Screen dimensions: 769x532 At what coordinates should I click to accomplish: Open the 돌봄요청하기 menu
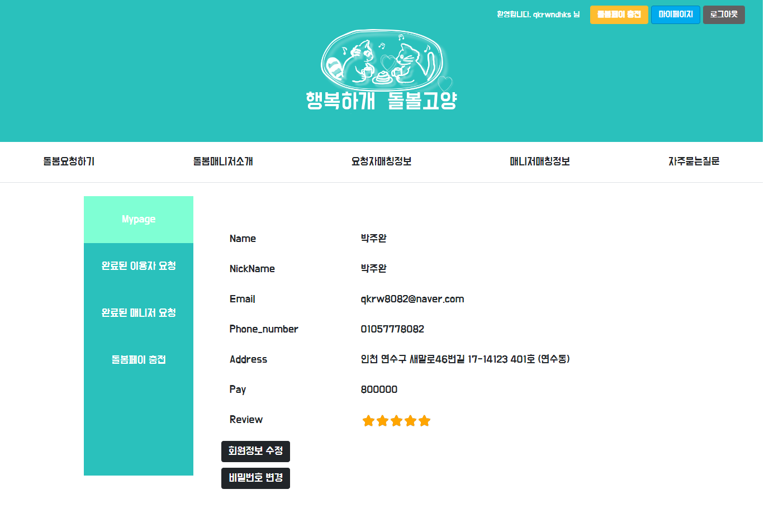click(69, 161)
